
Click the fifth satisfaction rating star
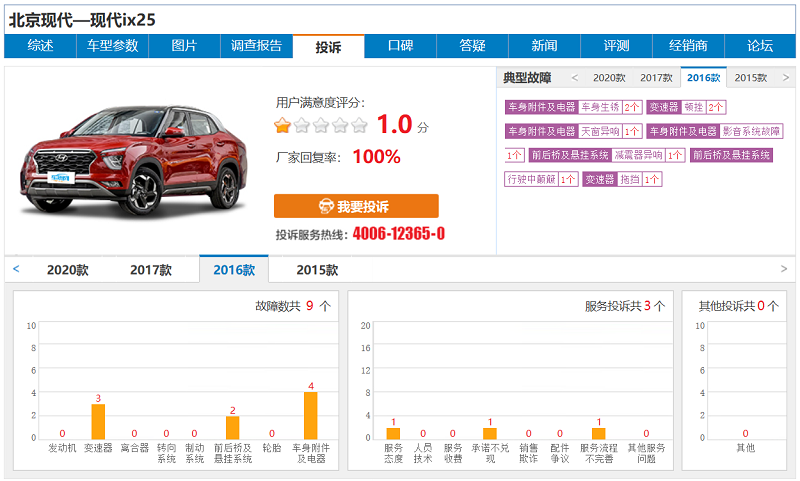tap(359, 125)
